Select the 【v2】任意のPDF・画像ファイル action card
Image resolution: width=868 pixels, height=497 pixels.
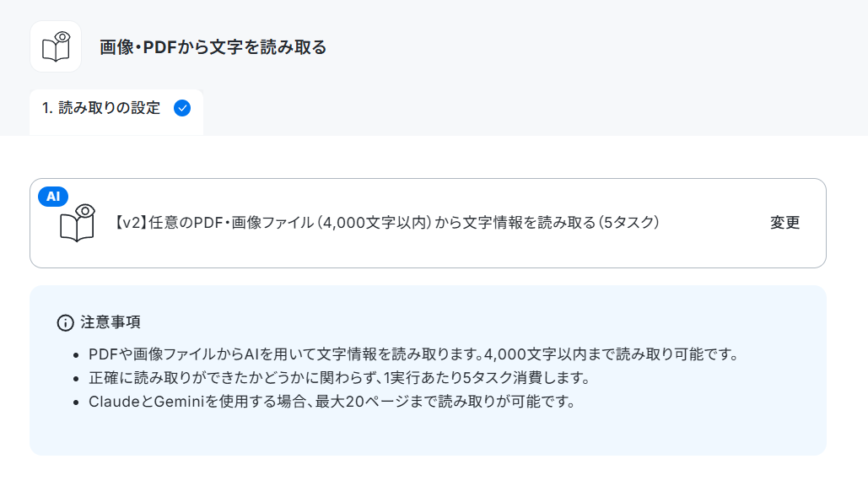tap(428, 223)
